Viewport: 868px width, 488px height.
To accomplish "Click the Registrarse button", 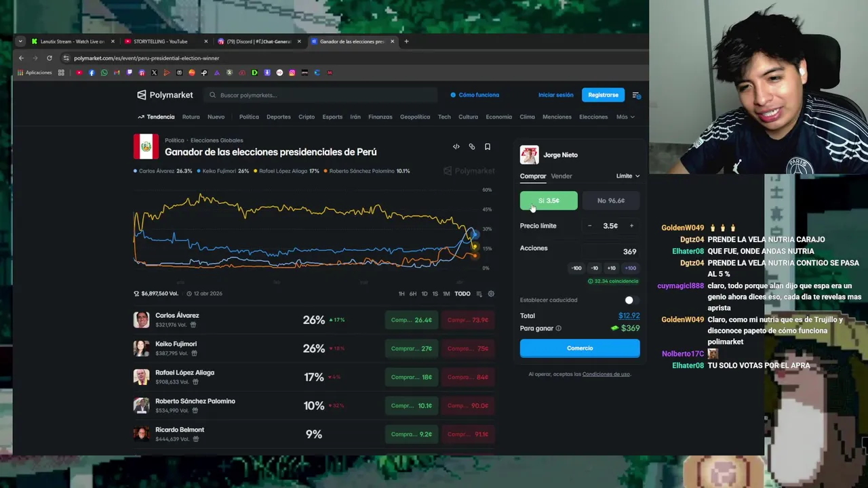I will 603,95.
